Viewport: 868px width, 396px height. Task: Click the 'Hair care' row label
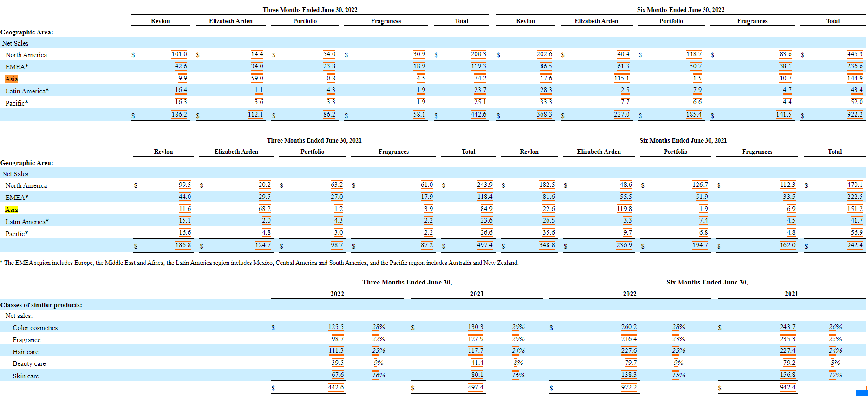(26, 352)
